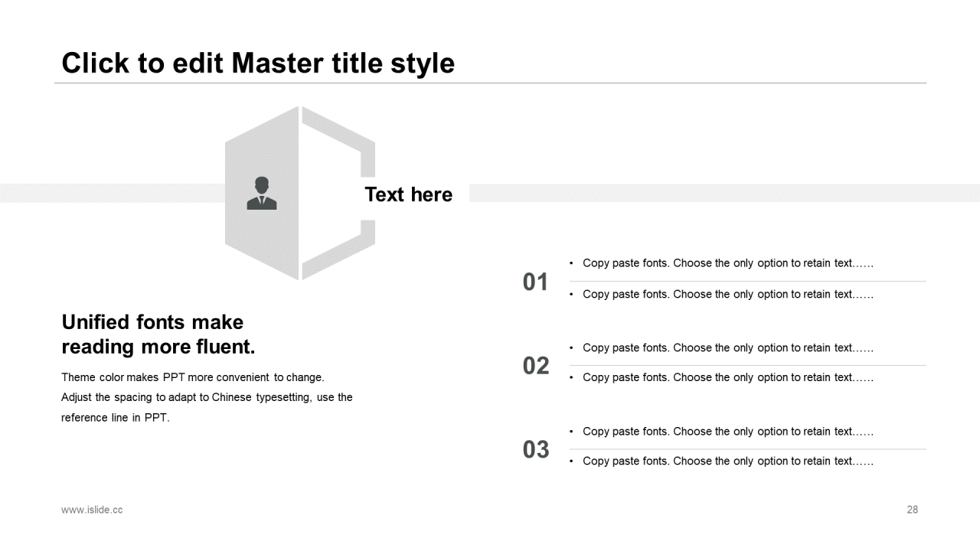Screen dimensions: 980x551
Task: Click the businessman icon in the hexagon
Action: [x=262, y=194]
